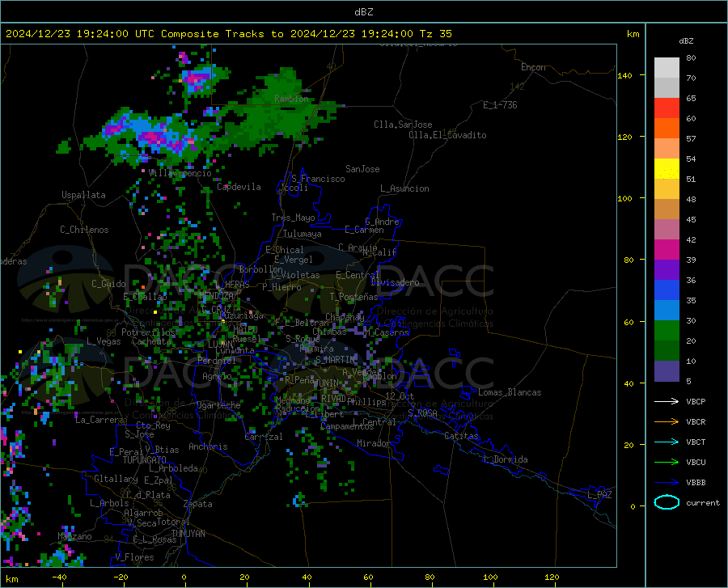Click the C_Chilenos place label

point(84,230)
